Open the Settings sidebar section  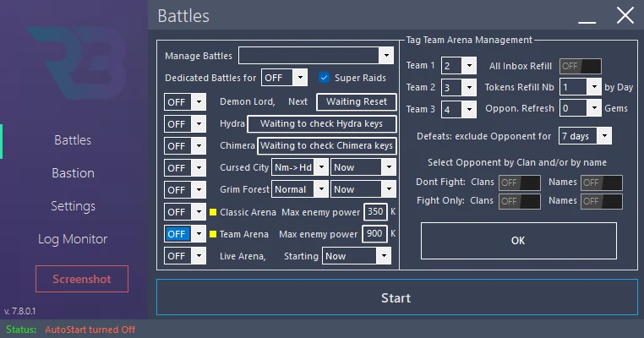(x=74, y=206)
